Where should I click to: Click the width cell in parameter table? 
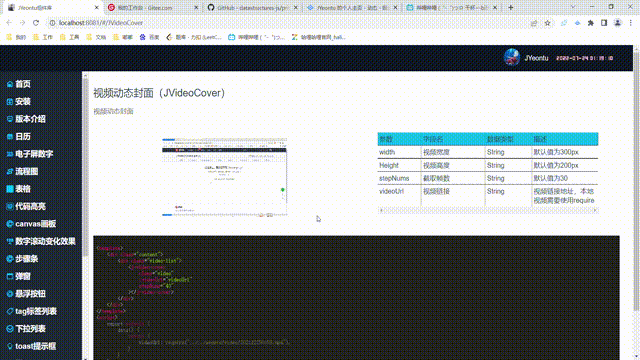tap(399, 152)
